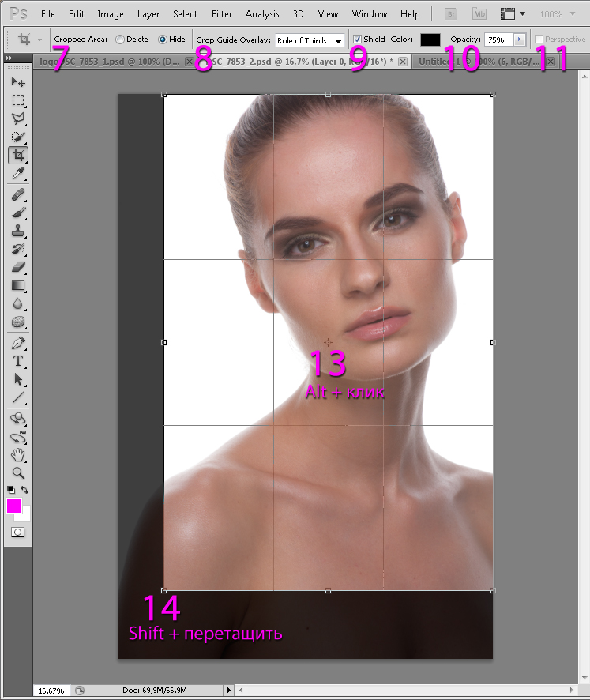The image size is (590, 700).
Task: Expand the collapsed toolbox panel arrows
Action: tap(9, 58)
